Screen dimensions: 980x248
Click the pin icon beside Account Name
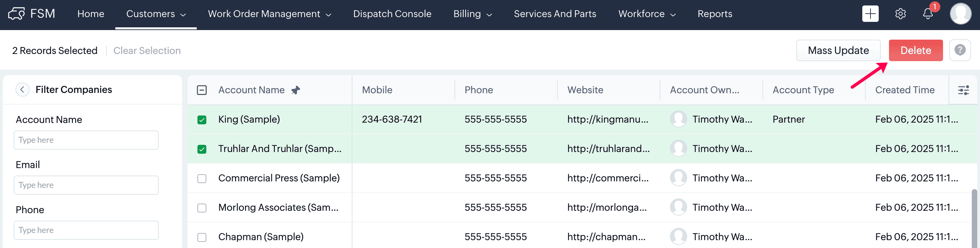pyautogui.click(x=296, y=90)
